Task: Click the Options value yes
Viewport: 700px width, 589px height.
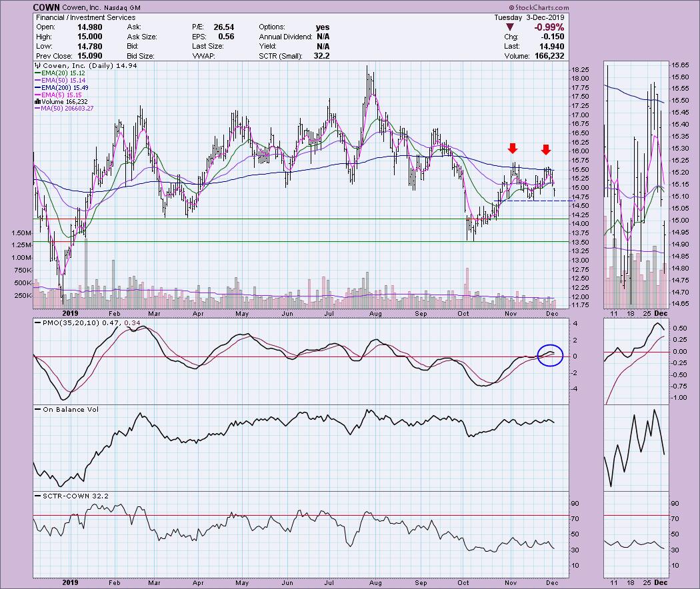Action: click(x=323, y=27)
